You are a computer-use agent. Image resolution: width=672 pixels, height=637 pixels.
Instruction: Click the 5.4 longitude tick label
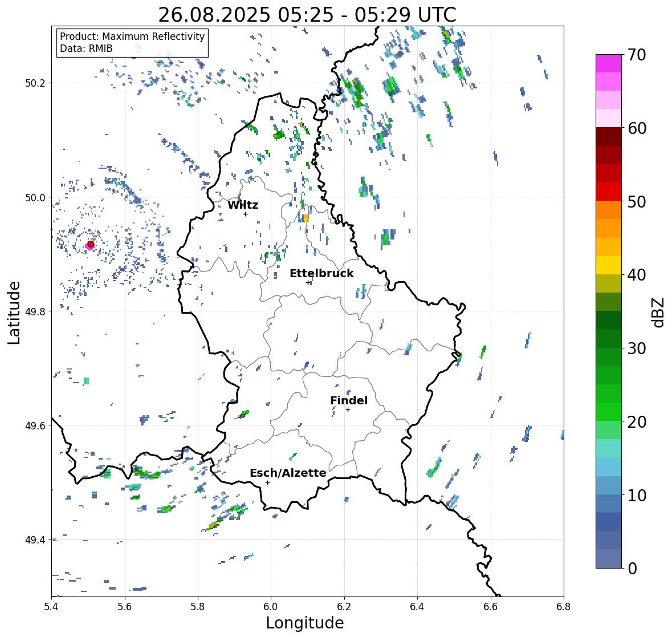pos(51,607)
